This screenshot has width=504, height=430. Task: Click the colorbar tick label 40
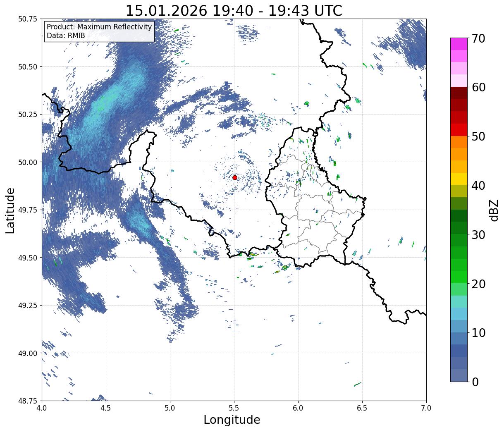click(478, 185)
